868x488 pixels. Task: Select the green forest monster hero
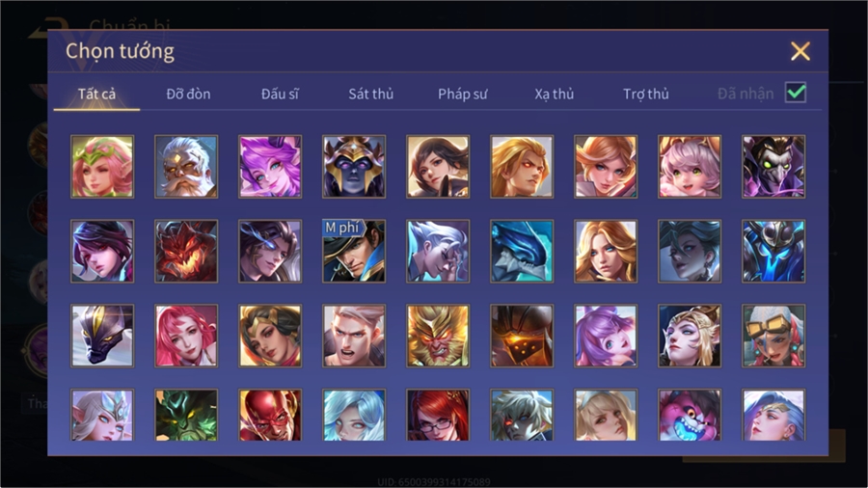(x=186, y=415)
